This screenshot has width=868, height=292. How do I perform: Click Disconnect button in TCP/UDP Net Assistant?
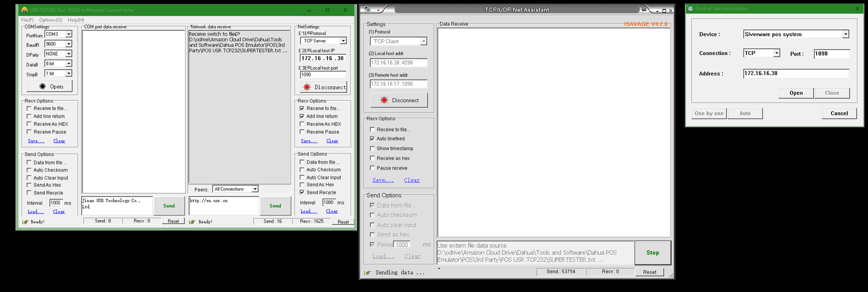tap(398, 100)
